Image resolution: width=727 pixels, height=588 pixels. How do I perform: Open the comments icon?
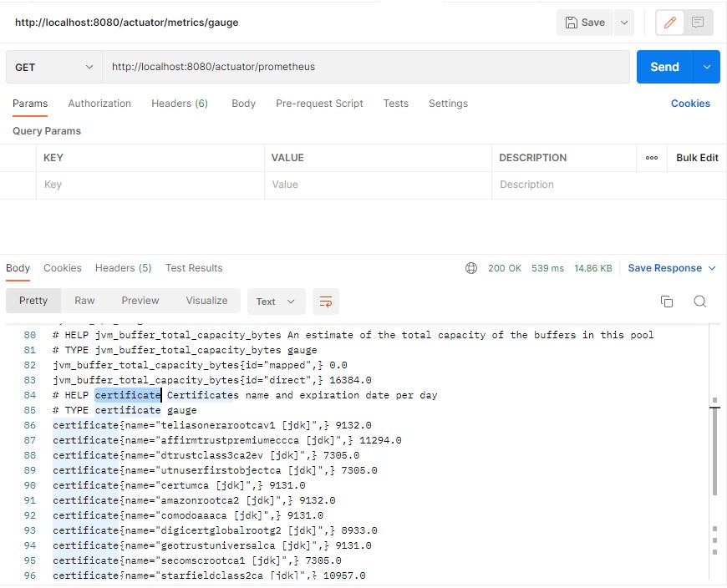[697, 23]
